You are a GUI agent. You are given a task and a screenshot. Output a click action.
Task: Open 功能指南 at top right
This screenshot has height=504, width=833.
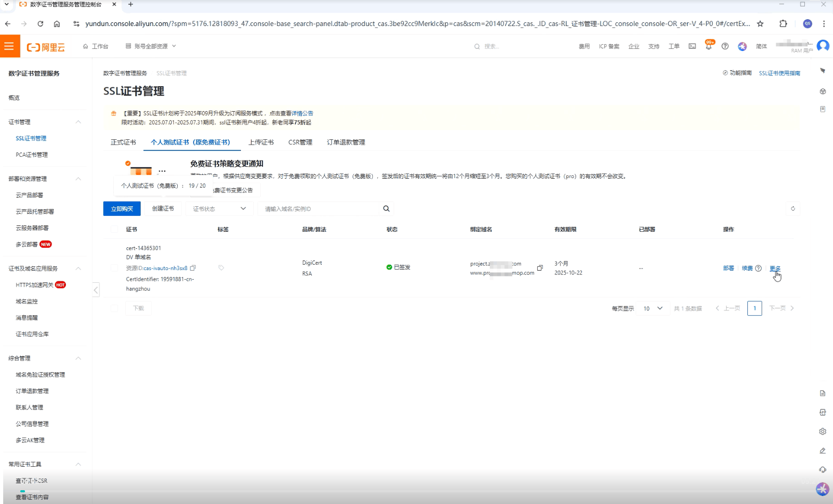coord(737,73)
